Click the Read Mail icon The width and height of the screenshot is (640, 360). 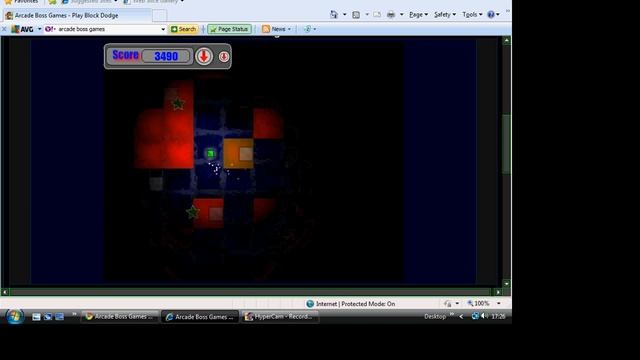tap(377, 15)
